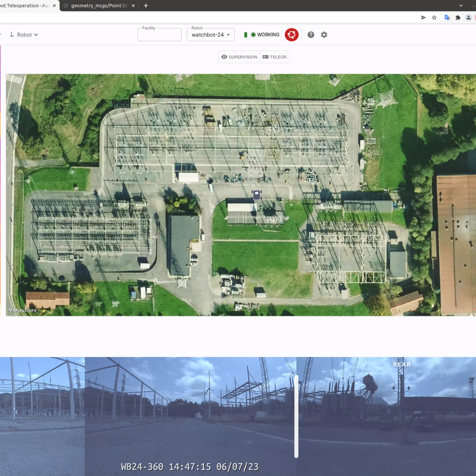Click the green battery status icon
The height and width of the screenshot is (476, 476).
(x=245, y=35)
